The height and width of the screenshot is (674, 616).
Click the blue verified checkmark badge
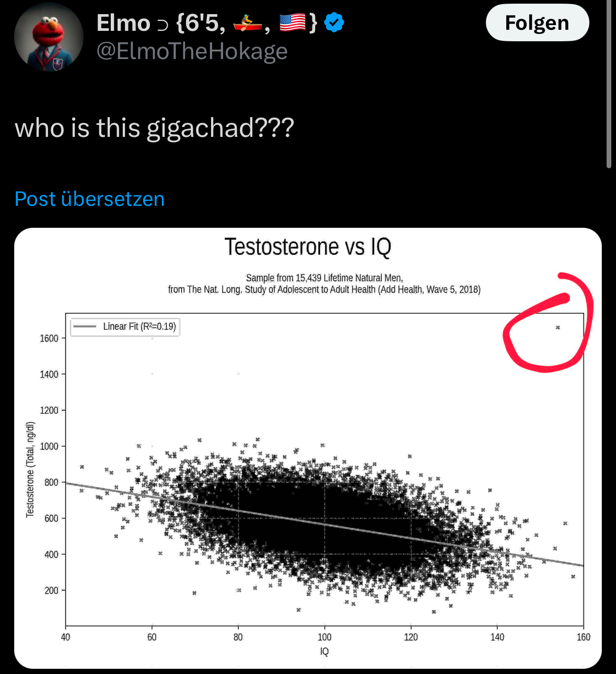[334, 23]
